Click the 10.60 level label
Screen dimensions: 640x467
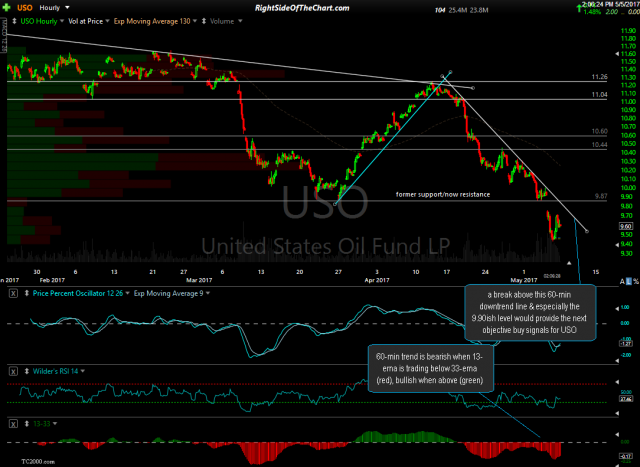[x=599, y=131]
